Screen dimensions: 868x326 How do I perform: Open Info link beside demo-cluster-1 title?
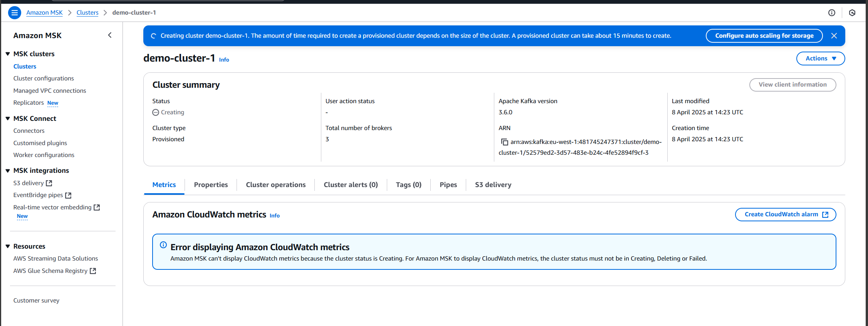[224, 60]
